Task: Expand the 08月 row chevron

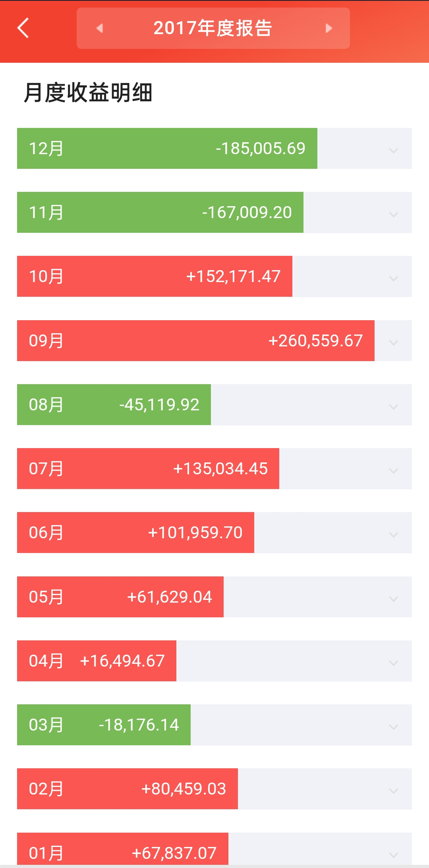Action: point(393,406)
